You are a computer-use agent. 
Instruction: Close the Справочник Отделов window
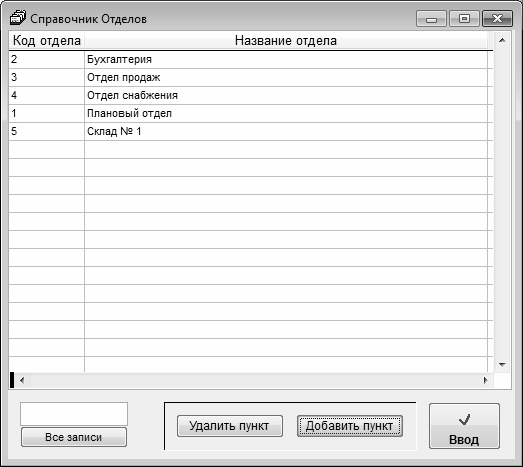pos(497,19)
